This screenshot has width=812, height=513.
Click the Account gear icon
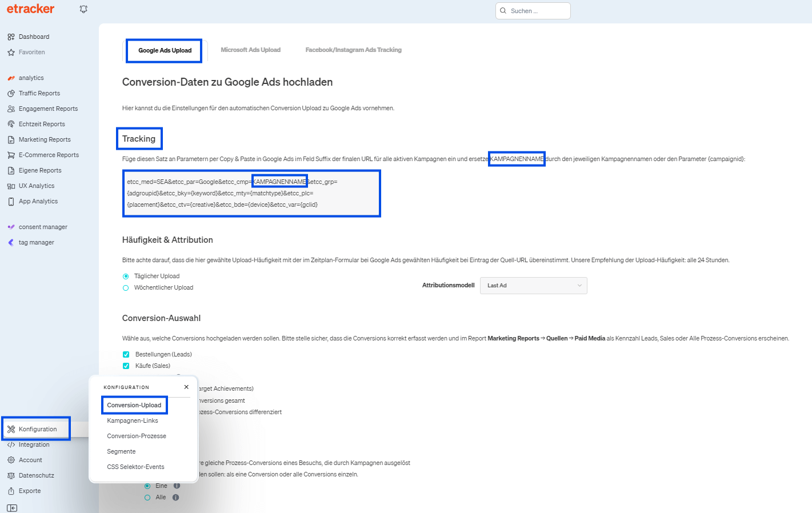coord(11,460)
